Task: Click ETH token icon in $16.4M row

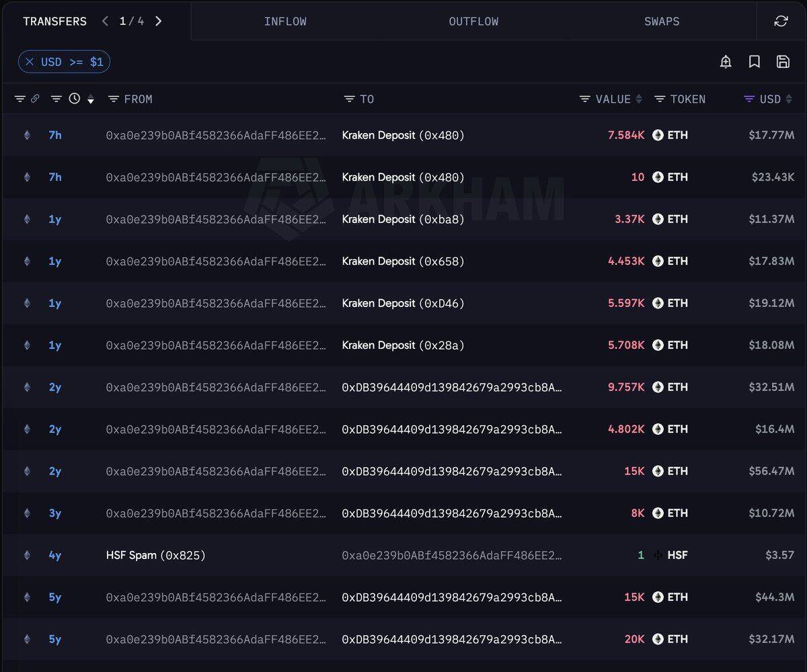Action: tap(658, 429)
